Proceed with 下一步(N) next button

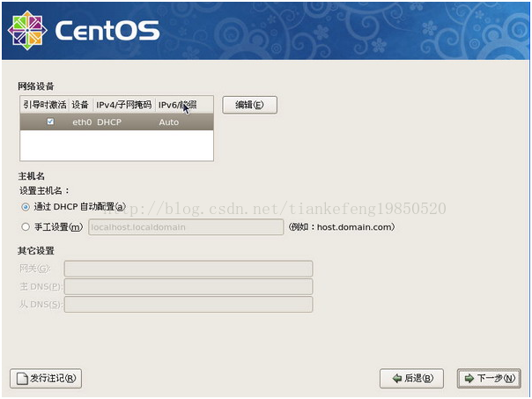pyautogui.click(x=489, y=379)
